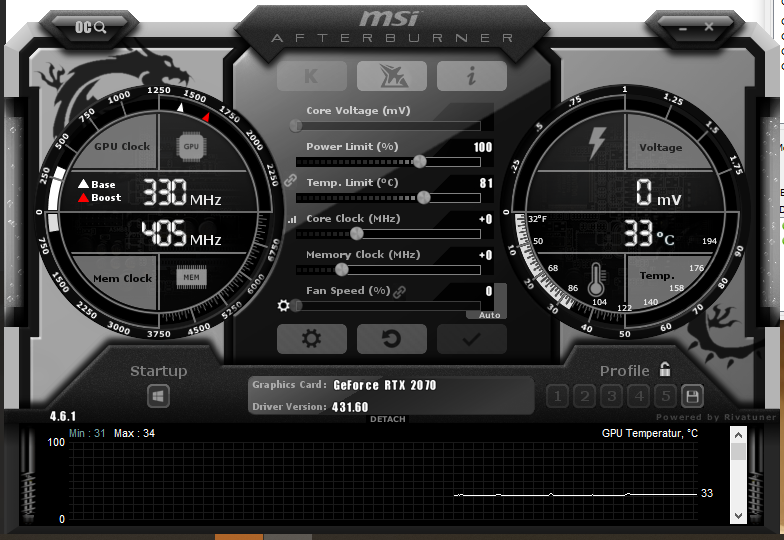The height and width of the screenshot is (540, 784).
Task: Select profile slot 1
Action: [x=558, y=396]
